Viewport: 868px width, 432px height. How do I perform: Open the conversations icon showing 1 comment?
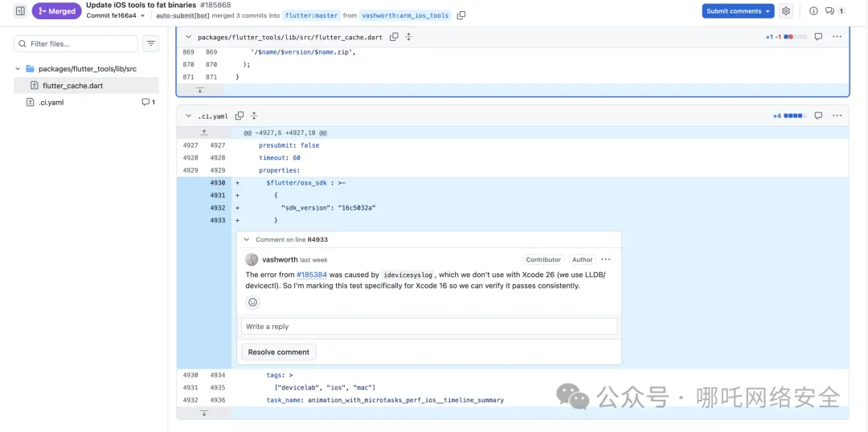point(835,11)
